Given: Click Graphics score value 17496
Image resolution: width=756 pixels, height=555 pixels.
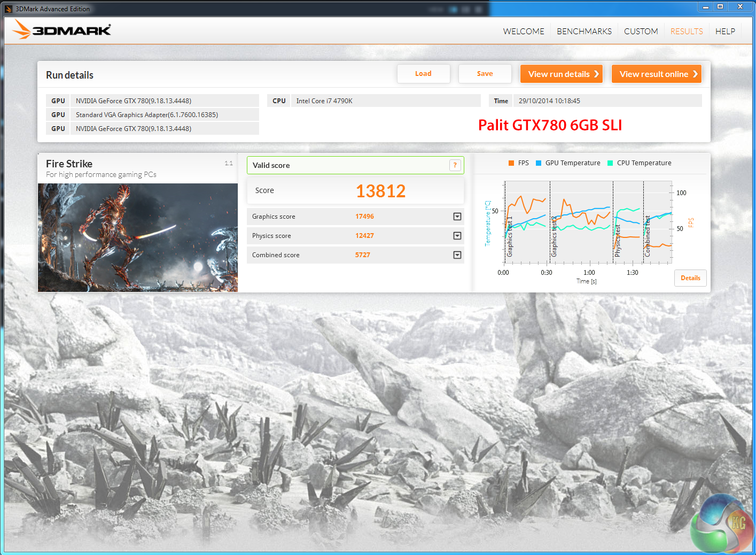Looking at the screenshot, I should pyautogui.click(x=364, y=217).
